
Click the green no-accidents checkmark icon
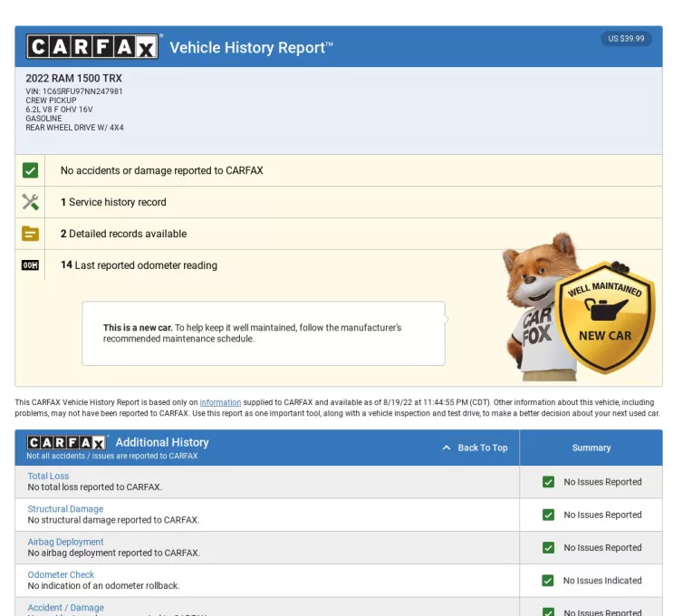point(30,170)
